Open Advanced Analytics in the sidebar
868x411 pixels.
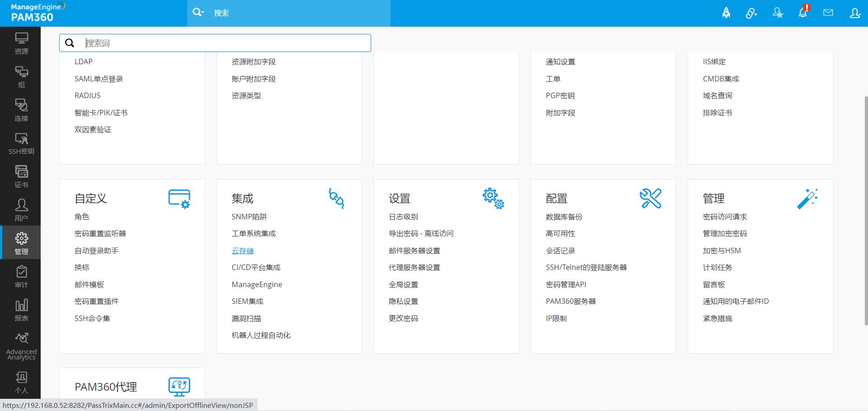point(21,346)
